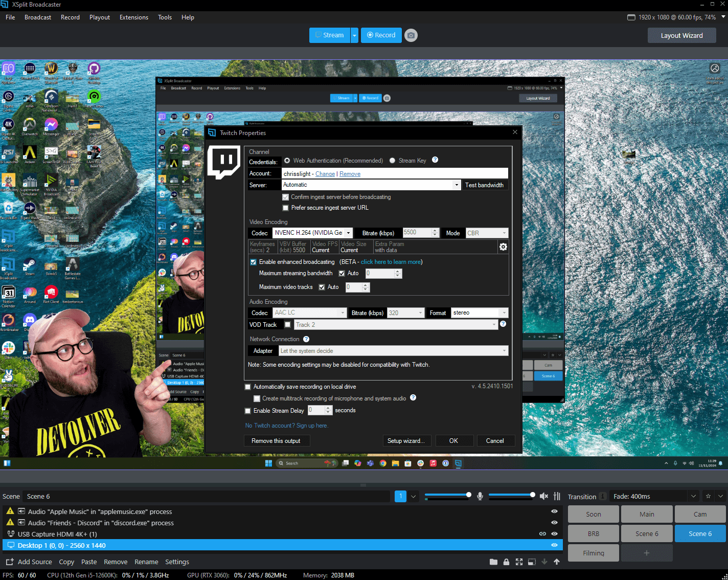Click the transition info icon
The height and width of the screenshot is (580, 728).
[603, 496]
